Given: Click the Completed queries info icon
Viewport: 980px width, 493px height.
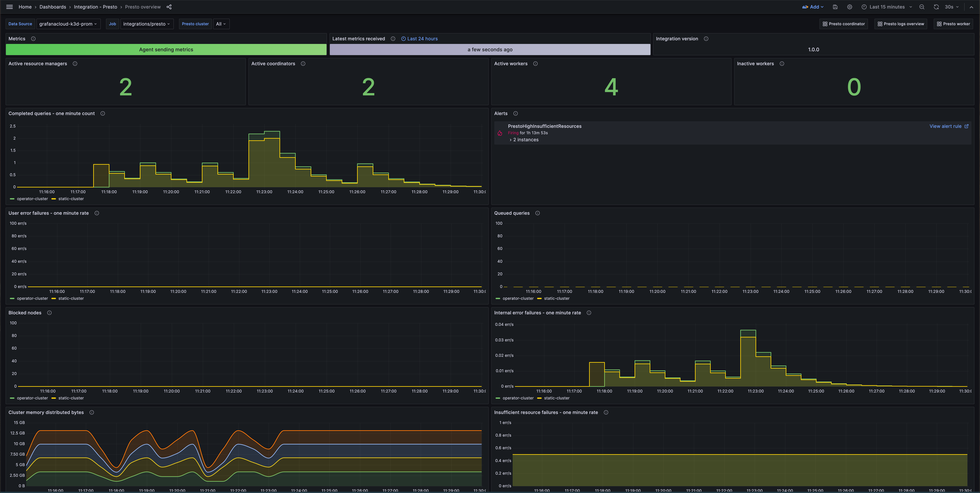Looking at the screenshot, I should click(103, 114).
